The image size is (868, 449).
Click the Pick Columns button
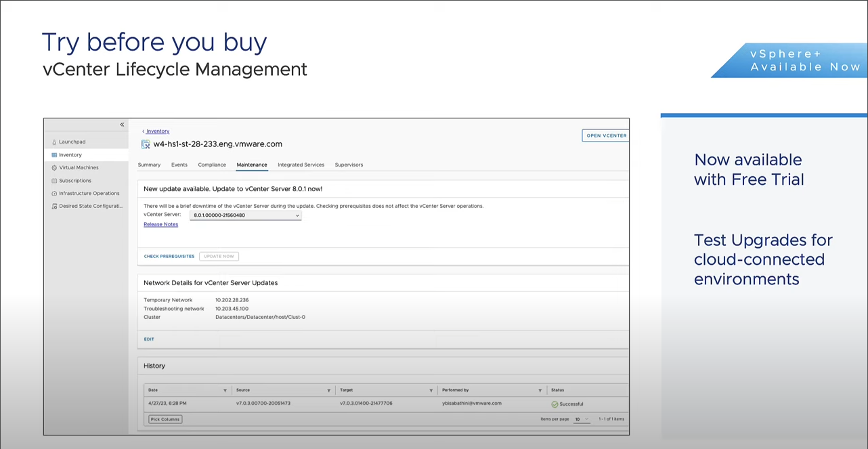point(165,419)
